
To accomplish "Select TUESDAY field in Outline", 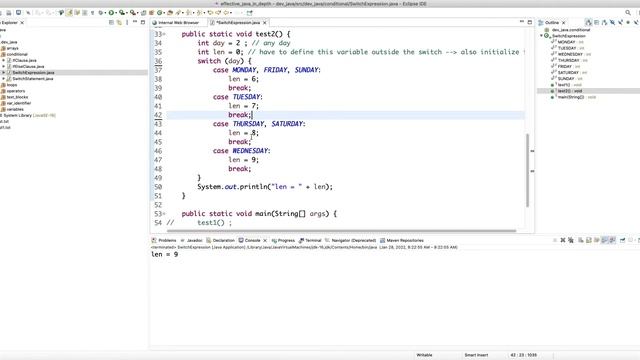I will click(567, 48).
